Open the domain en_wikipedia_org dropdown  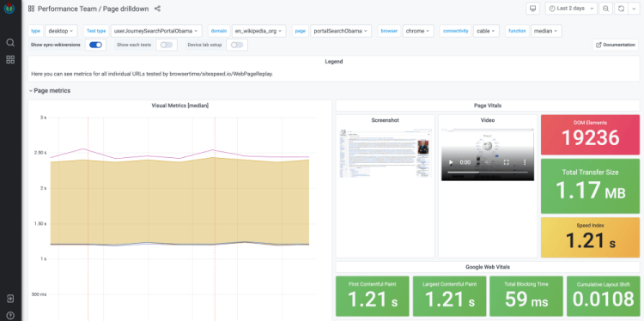[258, 31]
